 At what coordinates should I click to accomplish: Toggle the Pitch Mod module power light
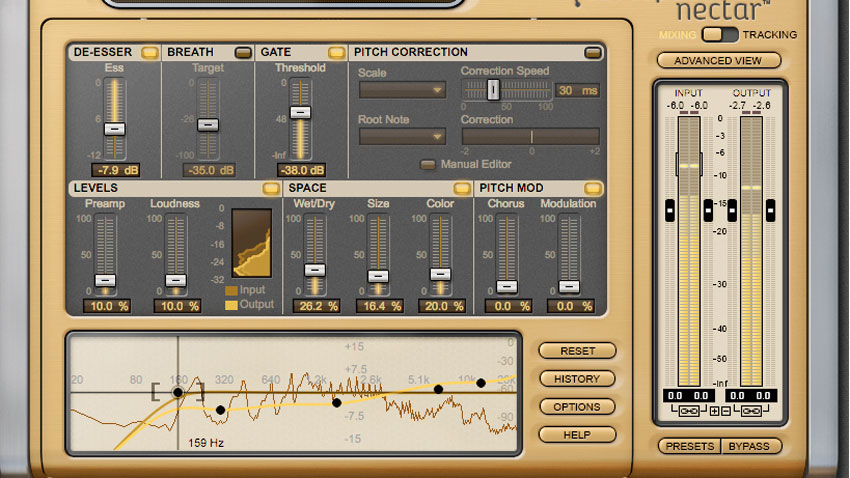point(593,189)
